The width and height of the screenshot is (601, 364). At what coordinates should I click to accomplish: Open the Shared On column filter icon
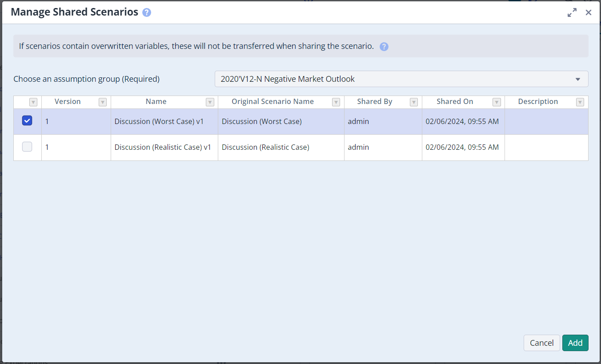point(497,102)
